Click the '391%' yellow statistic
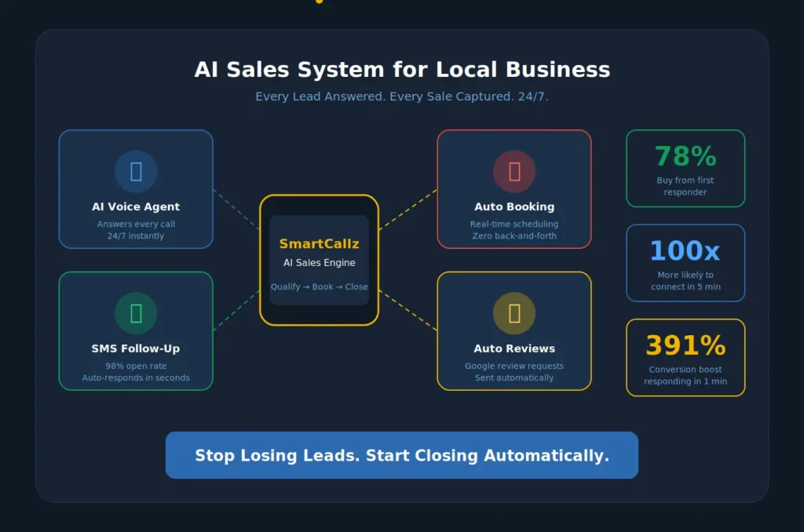Screen dimensions: 804x532 (x=685, y=345)
